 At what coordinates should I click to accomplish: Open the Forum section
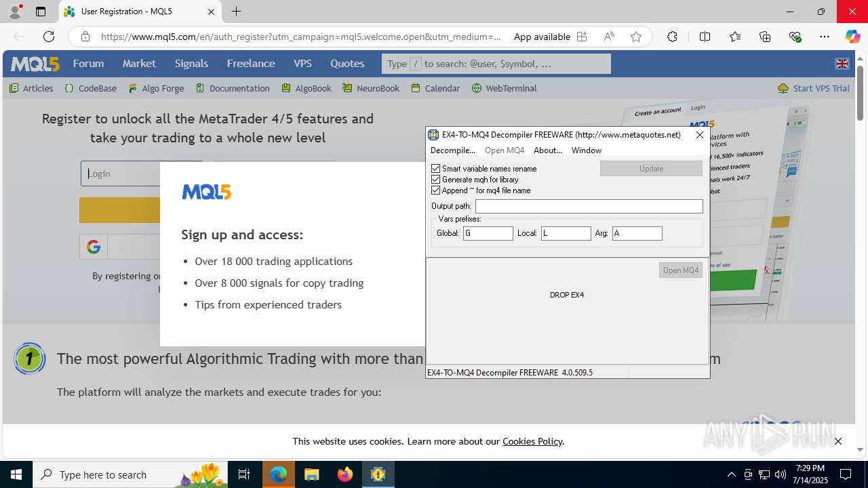click(x=89, y=64)
